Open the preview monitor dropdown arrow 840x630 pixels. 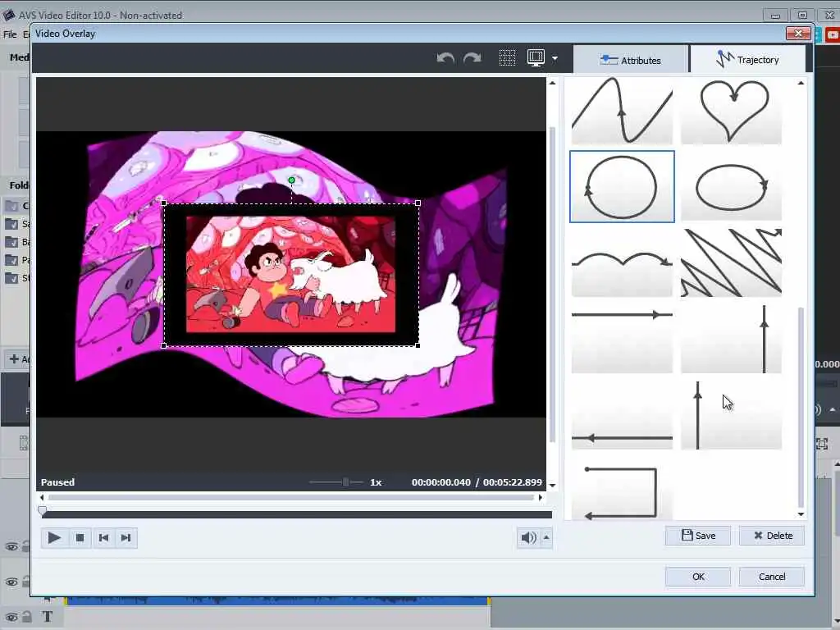tap(555, 58)
